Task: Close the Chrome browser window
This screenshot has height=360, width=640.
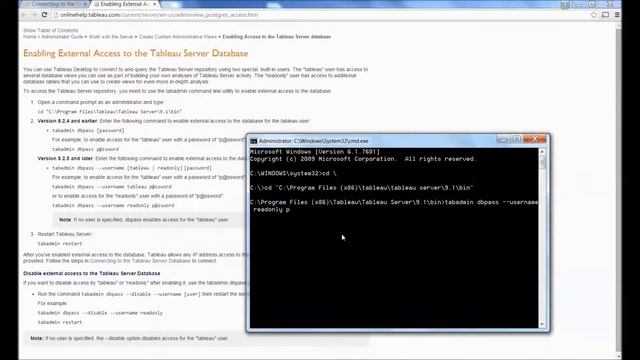Action: [610, 4]
